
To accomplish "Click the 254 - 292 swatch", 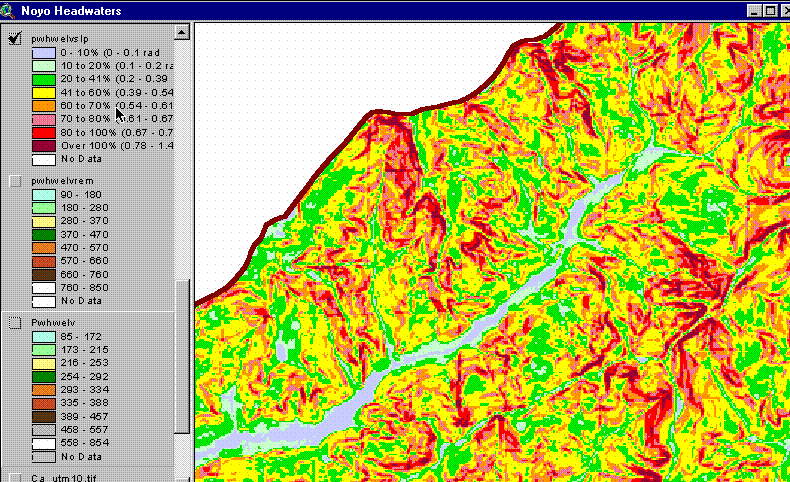I will 44,377.
